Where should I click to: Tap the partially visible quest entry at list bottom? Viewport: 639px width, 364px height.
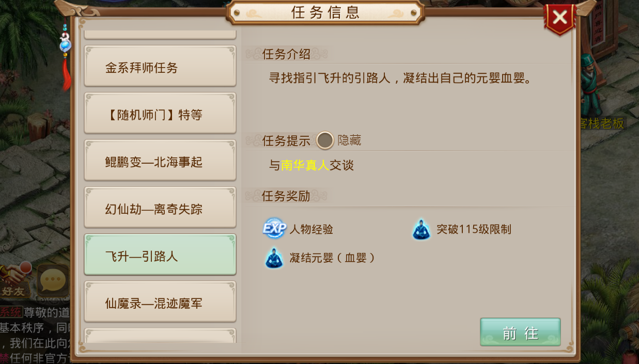160,336
